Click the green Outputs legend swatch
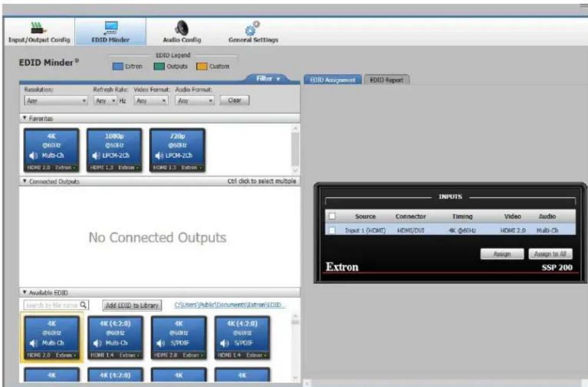Screen dimensions: 588x387 [159, 67]
